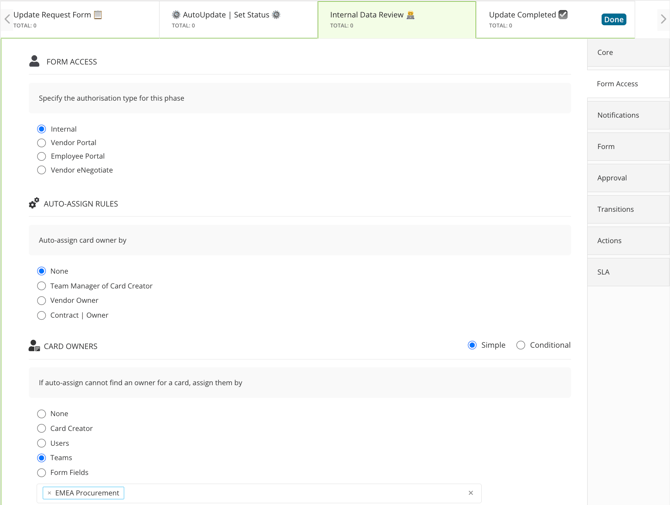Select Form Fields as fallback owner

coord(41,473)
